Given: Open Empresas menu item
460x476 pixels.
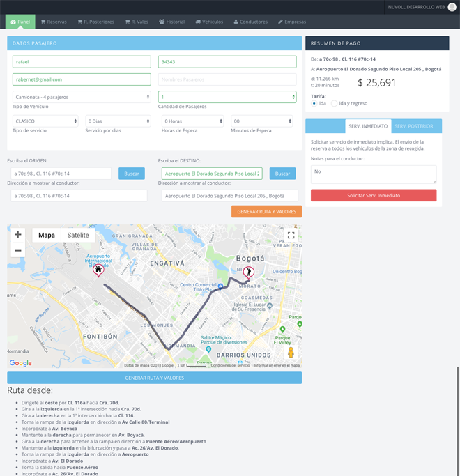Looking at the screenshot, I should (x=292, y=22).
